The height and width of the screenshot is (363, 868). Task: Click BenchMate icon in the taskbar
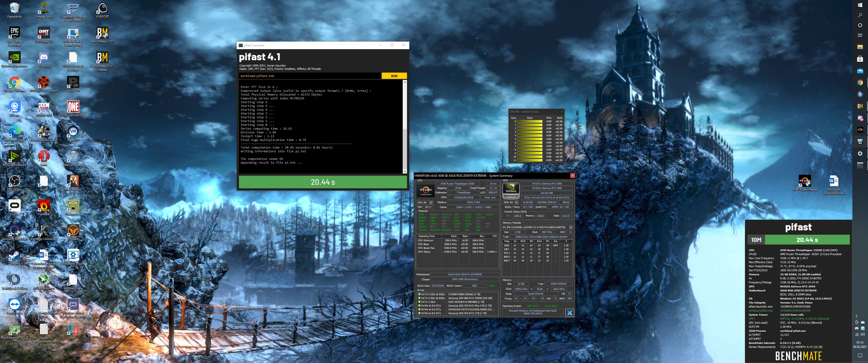point(860,106)
